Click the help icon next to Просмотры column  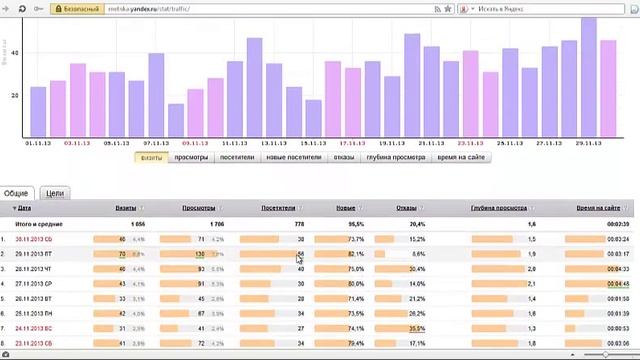click(221, 208)
